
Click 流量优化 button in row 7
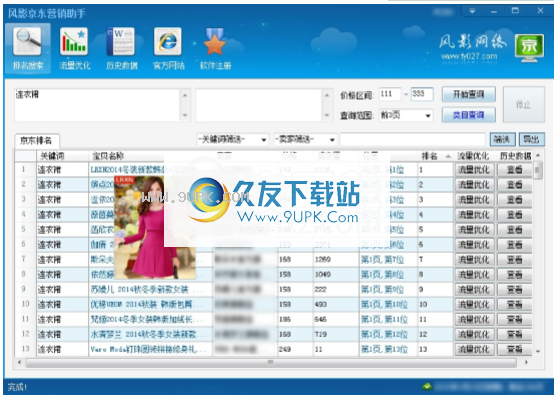pyautogui.click(x=474, y=259)
